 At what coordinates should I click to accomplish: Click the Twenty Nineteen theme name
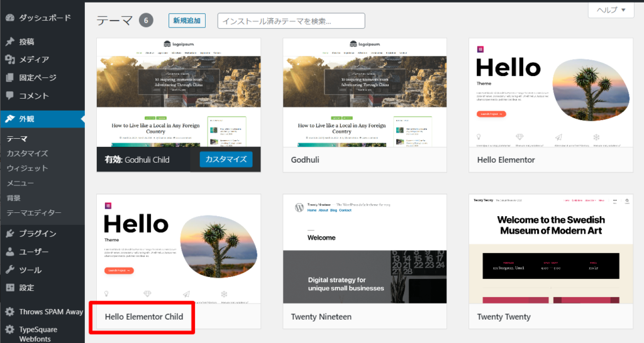tap(321, 317)
